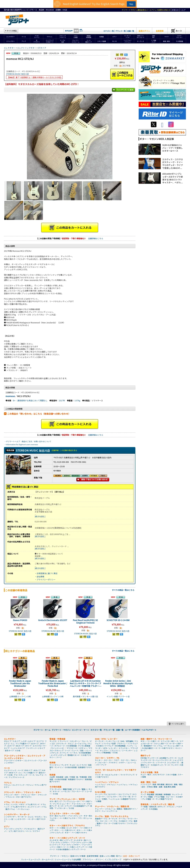Open the アンプ category menu item
This screenshot has height=868, width=190.
click(x=24, y=41)
